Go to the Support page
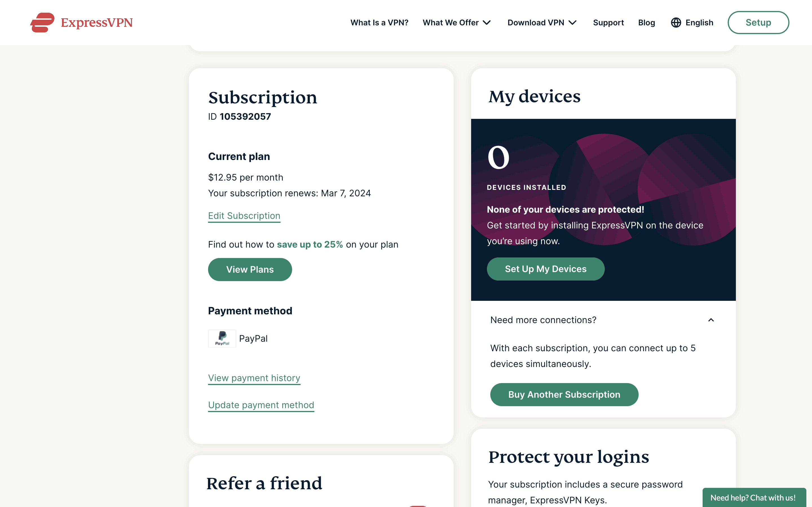The image size is (812, 507). click(x=608, y=23)
